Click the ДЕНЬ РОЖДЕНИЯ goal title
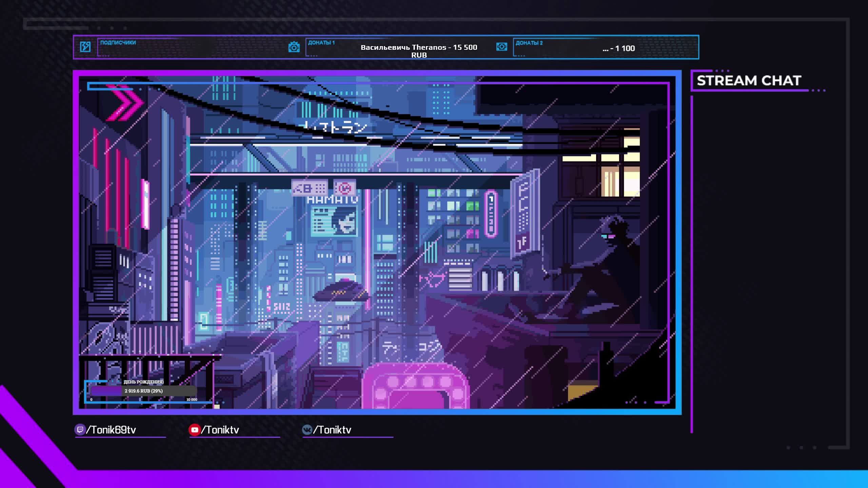 click(x=143, y=382)
